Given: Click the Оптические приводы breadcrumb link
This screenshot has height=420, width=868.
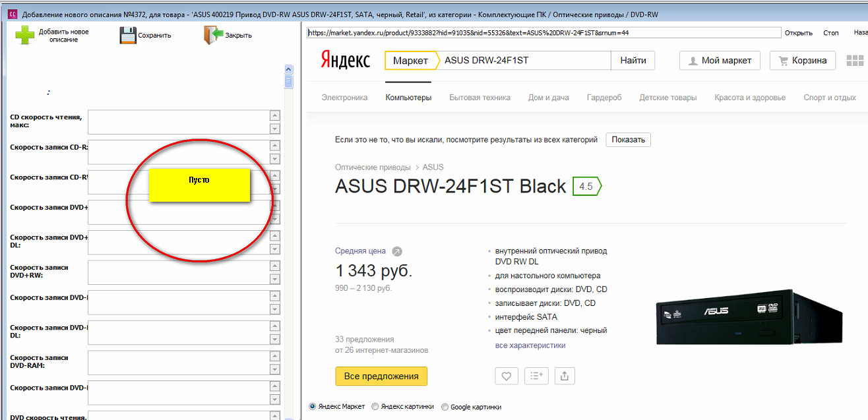Looking at the screenshot, I should pyautogui.click(x=373, y=167).
